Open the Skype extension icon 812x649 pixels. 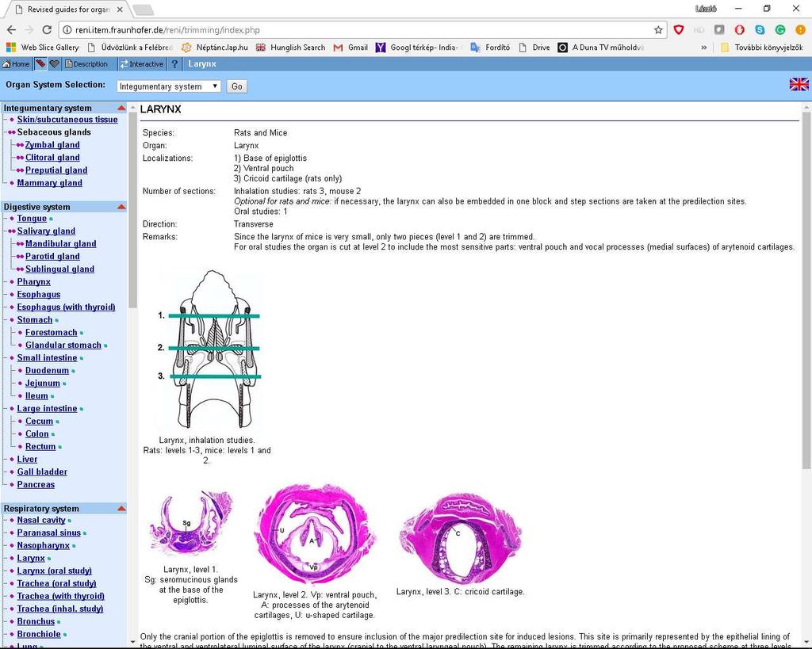[x=760, y=30]
